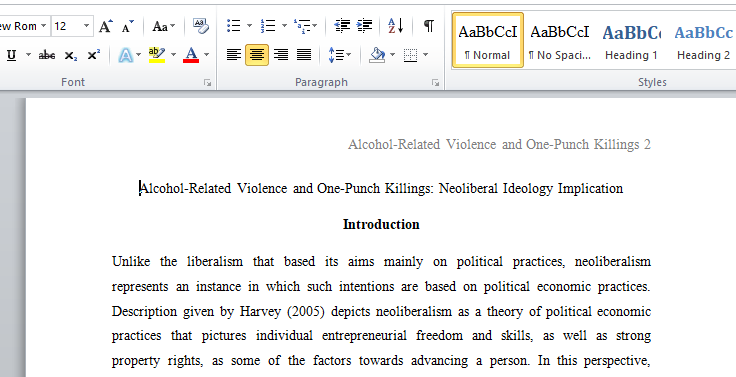Click the Borders icon
Image resolution: width=736 pixels, height=377 pixels.
(410, 55)
